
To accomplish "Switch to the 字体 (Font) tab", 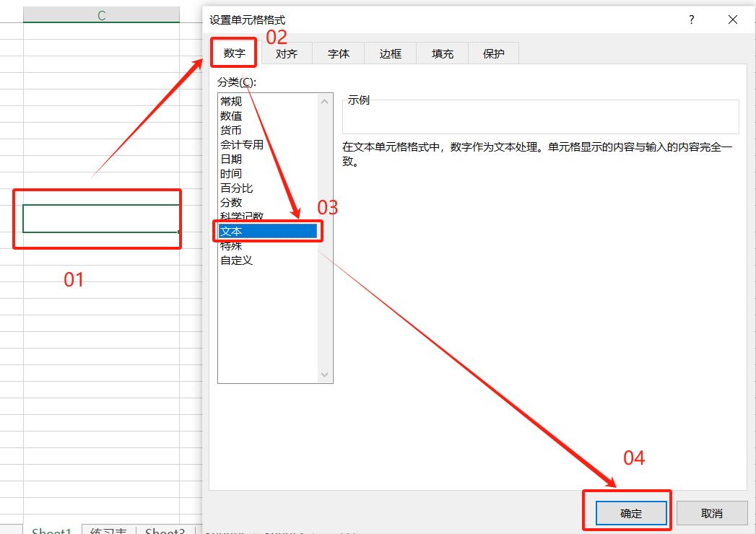I will [338, 53].
